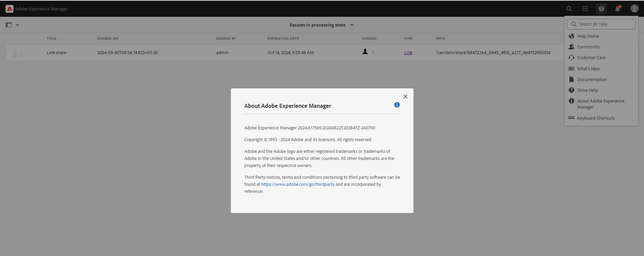This screenshot has height=256, width=644.
Task: Click the Link share title cell
Action: click(56, 53)
